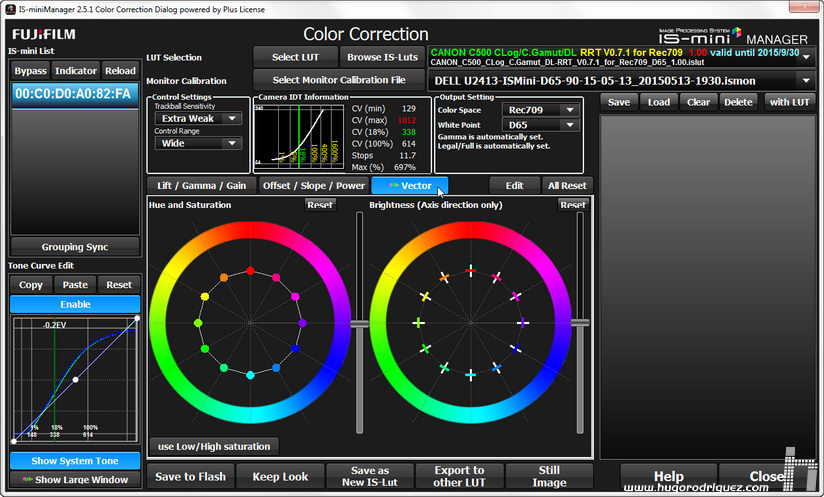
Task: Click Reload in IS-mini List
Action: pyautogui.click(x=120, y=71)
